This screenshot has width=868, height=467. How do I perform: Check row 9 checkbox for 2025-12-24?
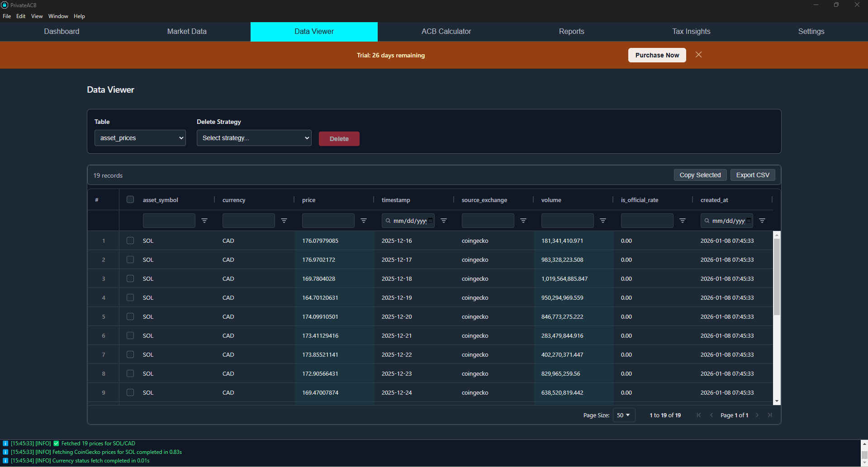(x=130, y=392)
